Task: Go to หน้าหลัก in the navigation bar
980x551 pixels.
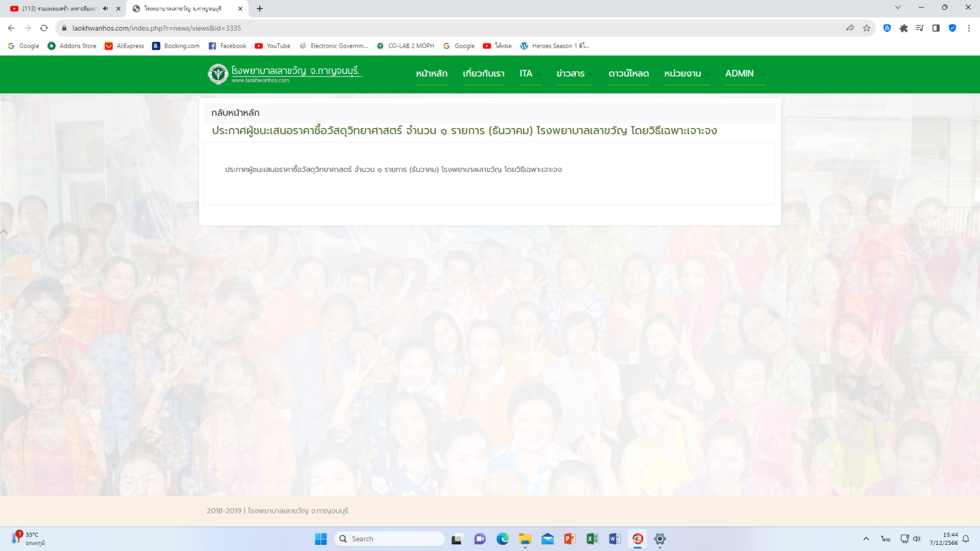Action: pos(432,73)
